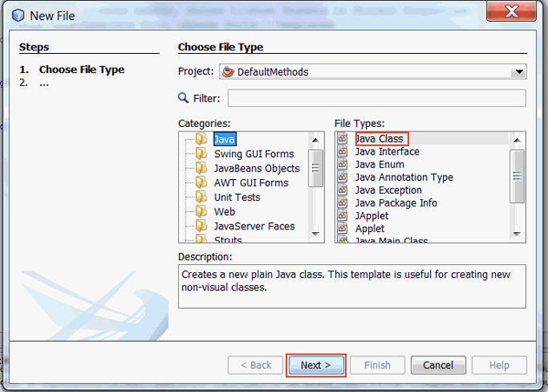This screenshot has width=548, height=392.
Task: Click the Java Package Info file icon
Action: coord(342,203)
